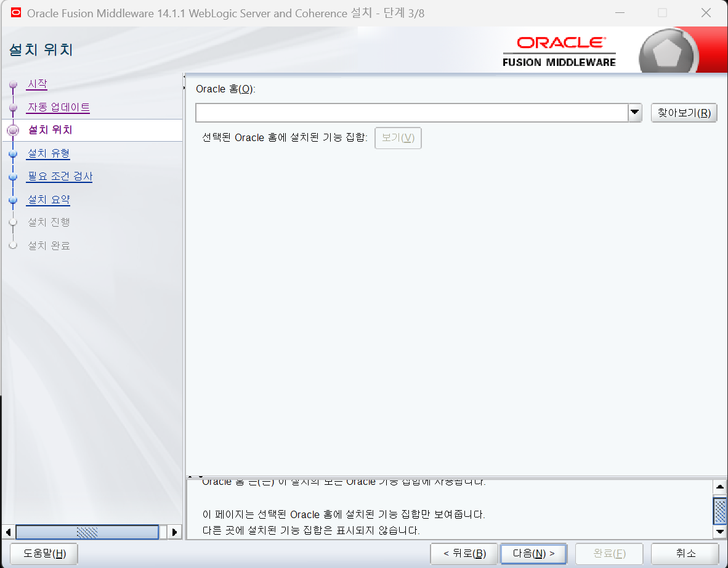Click the 설치 위치 current step icon
This screenshot has width=728, height=568.
[x=13, y=131]
